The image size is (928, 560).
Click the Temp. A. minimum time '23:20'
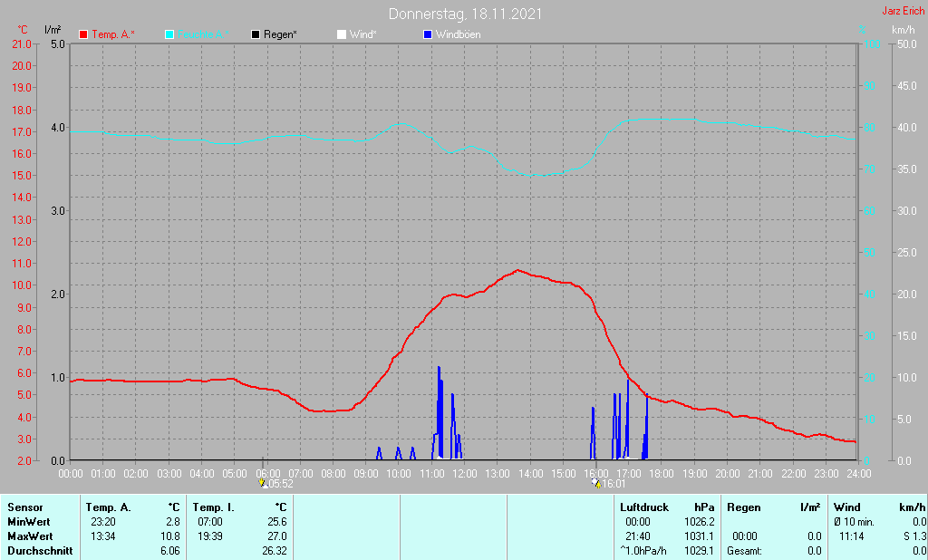coord(103,522)
